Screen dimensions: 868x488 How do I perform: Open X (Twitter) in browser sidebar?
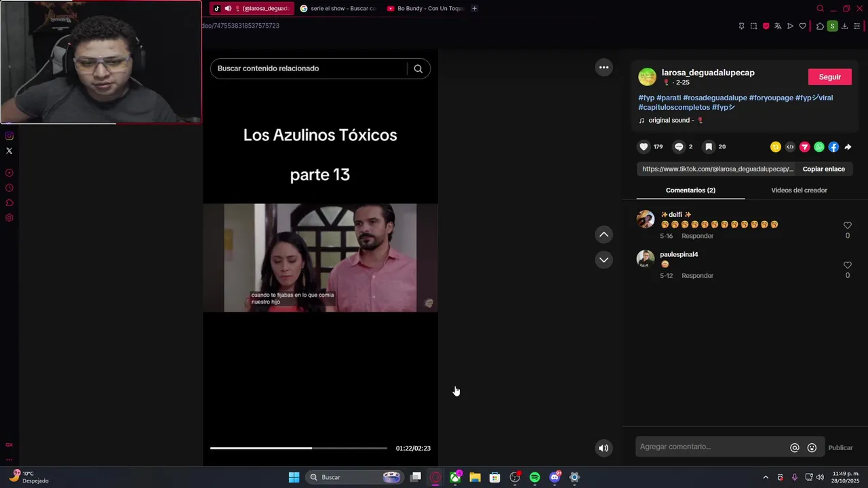point(9,150)
